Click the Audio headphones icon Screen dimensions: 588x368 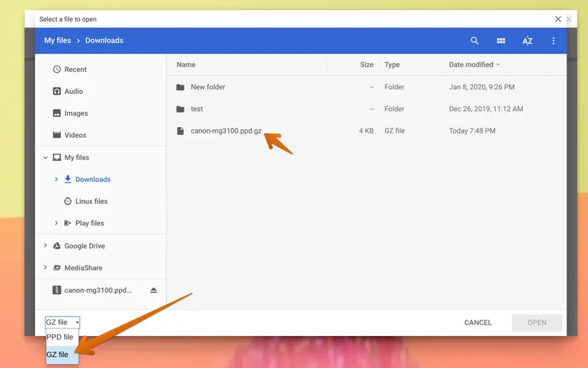(57, 91)
